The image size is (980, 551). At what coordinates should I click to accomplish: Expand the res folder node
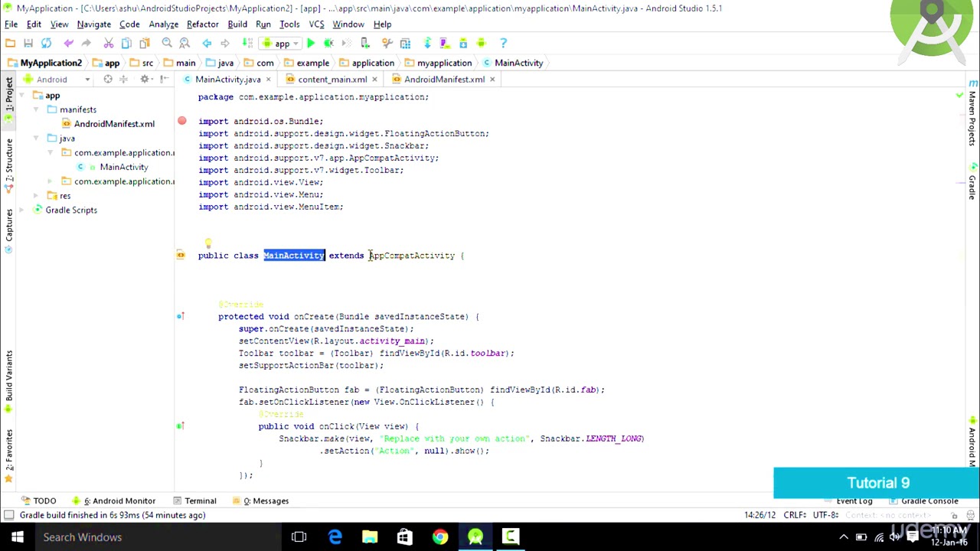(x=36, y=196)
